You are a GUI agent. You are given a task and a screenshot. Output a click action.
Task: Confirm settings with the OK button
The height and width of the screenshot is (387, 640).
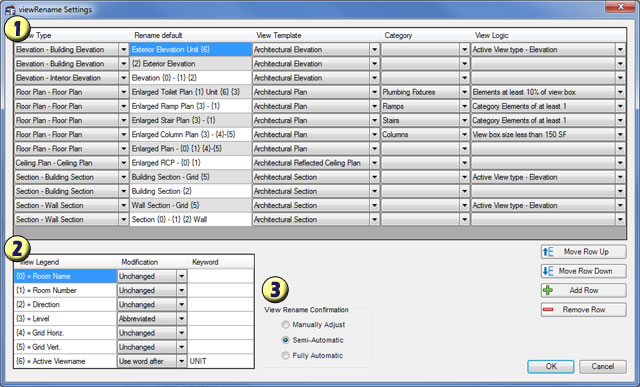pyautogui.click(x=551, y=366)
